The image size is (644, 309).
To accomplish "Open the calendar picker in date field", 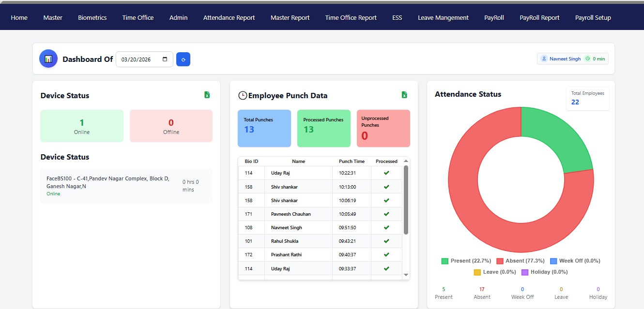I will coord(165,59).
